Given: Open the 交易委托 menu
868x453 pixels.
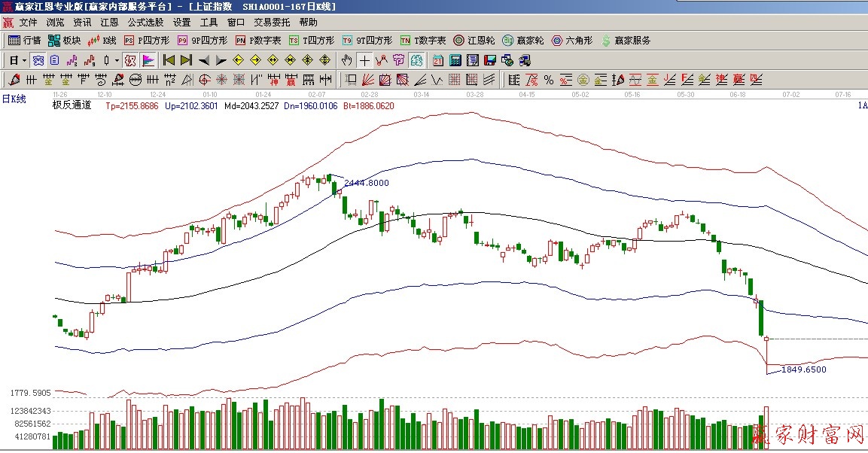Looking at the screenshot, I should tap(271, 23).
